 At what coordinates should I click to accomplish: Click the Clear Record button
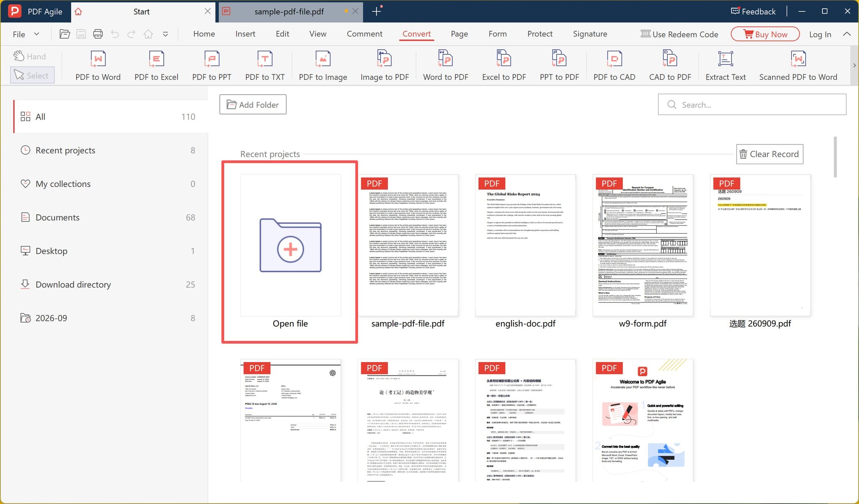pos(769,154)
